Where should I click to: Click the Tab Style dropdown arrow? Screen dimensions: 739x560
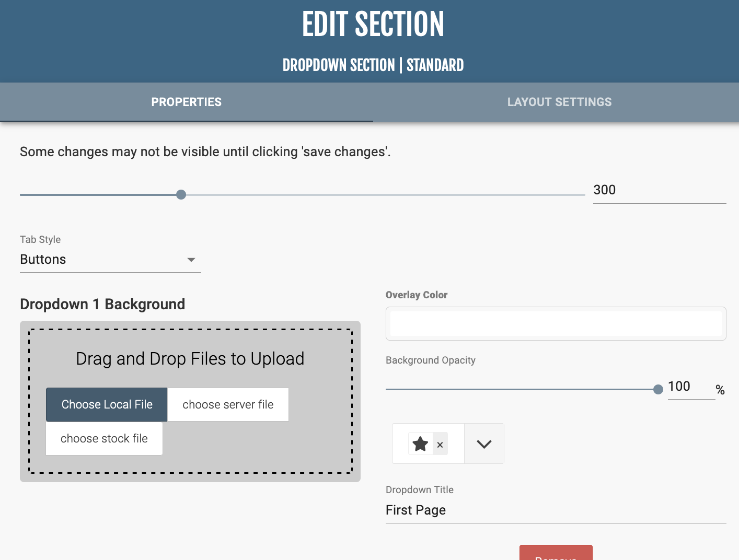pyautogui.click(x=191, y=259)
